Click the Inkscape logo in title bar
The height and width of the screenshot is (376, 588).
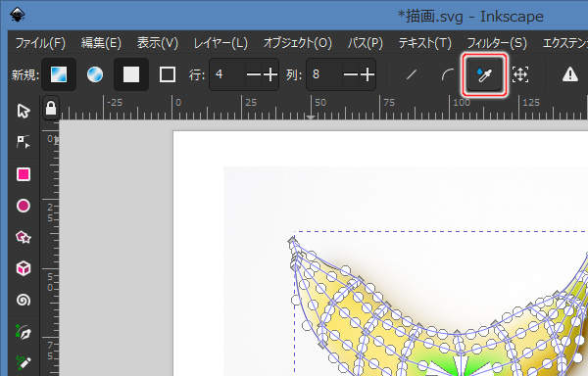18,15
